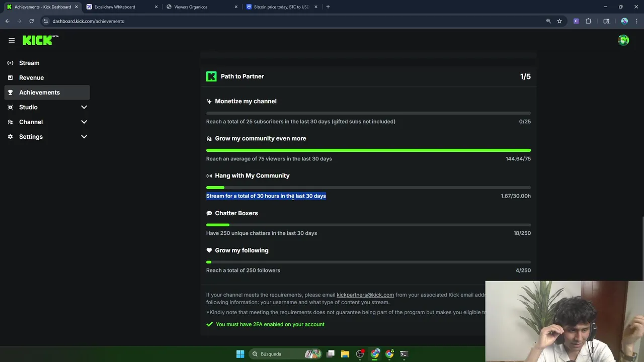Screen dimensions: 644x362
Task: Click the zoom magnifier icon in the address bar
Action: (x=548, y=21)
